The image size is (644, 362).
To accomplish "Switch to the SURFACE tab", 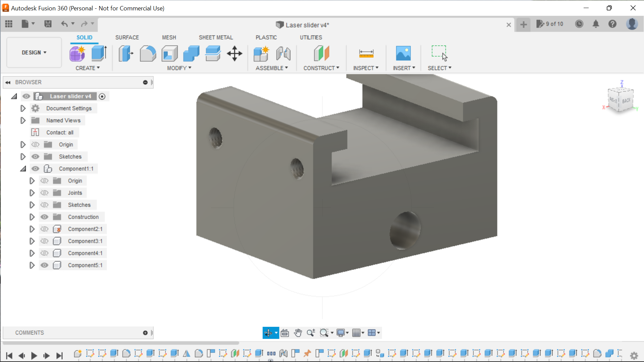I will pyautogui.click(x=127, y=38).
